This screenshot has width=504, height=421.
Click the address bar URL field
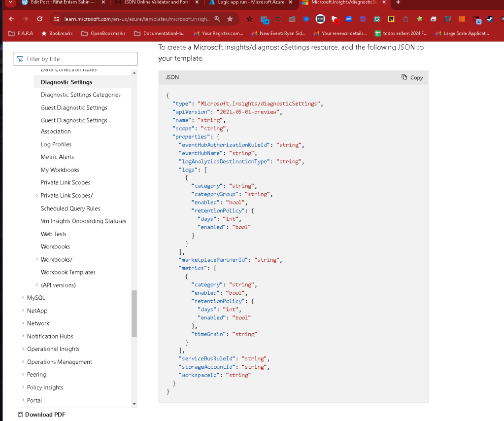[137, 19]
